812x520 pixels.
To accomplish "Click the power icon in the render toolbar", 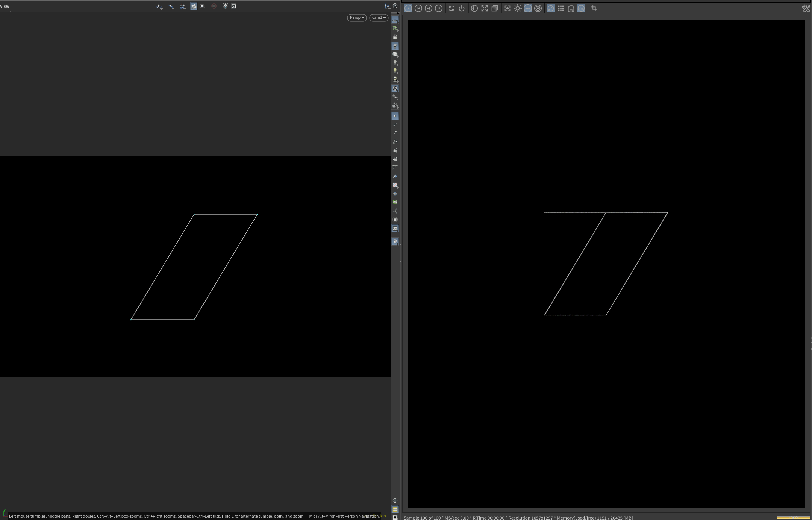I will (462, 8).
